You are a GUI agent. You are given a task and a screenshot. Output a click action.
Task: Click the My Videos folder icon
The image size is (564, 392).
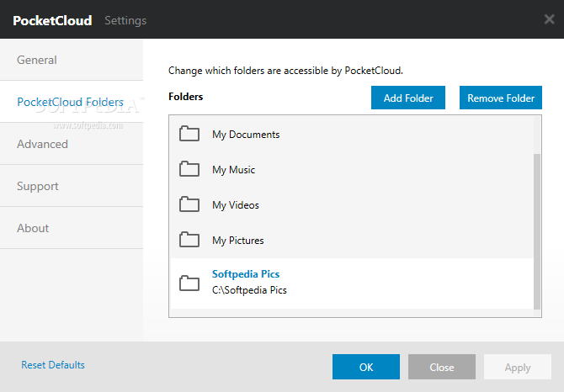189,204
